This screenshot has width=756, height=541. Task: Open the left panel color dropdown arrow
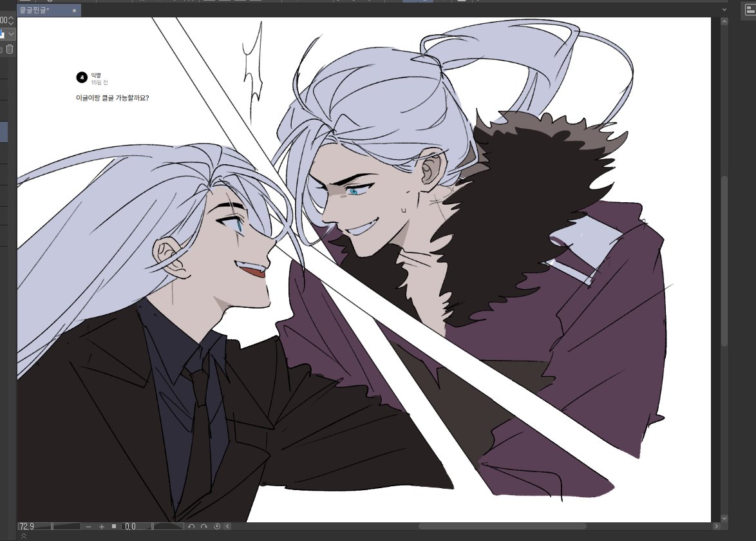click(x=11, y=34)
